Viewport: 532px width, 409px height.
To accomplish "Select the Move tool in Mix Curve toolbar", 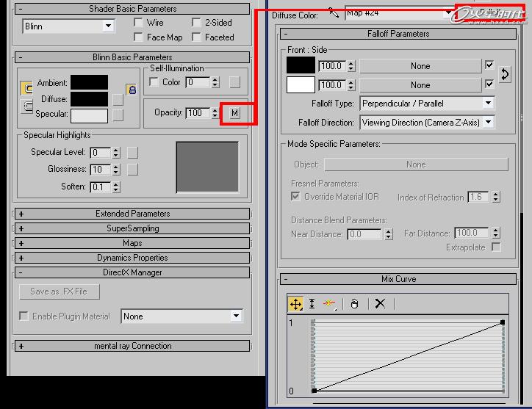I will point(295,304).
